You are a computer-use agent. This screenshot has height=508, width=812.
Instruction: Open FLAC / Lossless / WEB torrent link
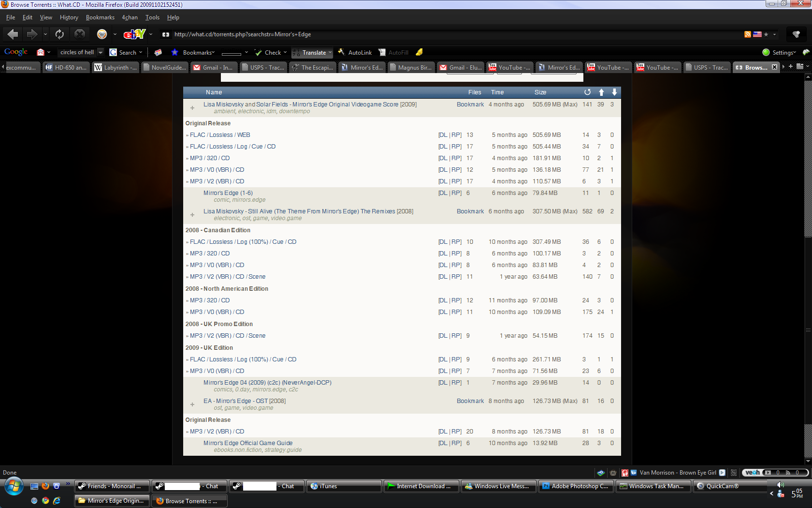pos(220,135)
